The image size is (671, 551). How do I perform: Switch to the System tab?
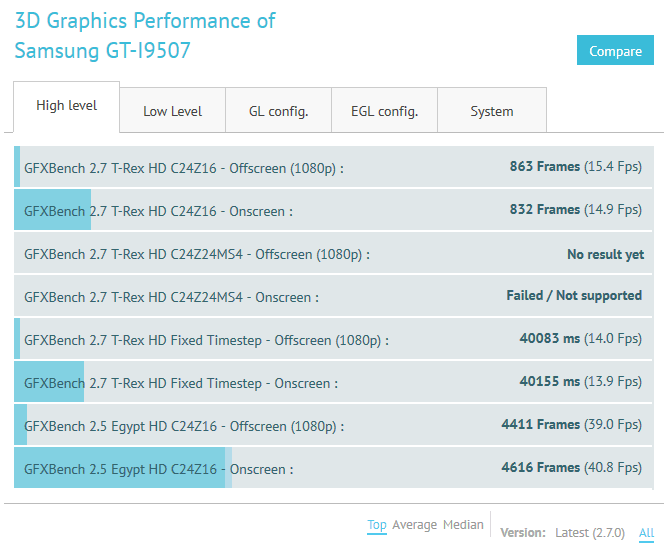click(x=491, y=111)
